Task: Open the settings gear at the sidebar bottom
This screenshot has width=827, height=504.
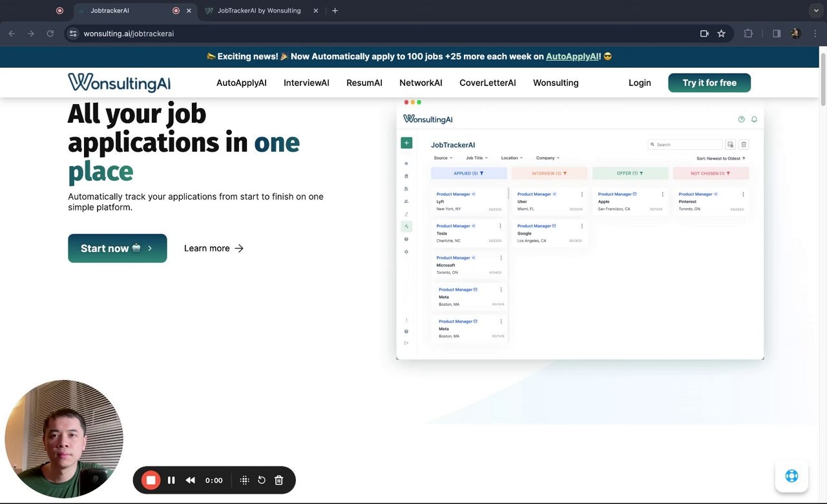Action: click(x=406, y=251)
